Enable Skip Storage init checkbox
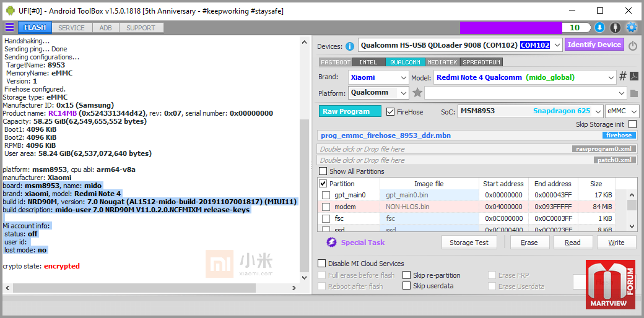The width and height of the screenshot is (644, 318). point(632,124)
